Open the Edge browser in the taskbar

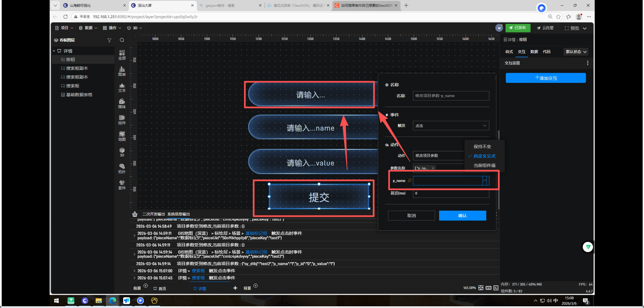(x=112, y=301)
